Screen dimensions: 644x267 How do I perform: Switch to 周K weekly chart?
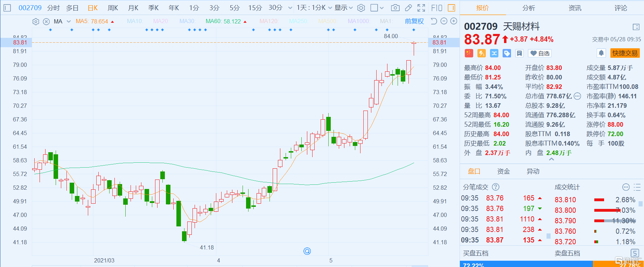[x=113, y=8]
